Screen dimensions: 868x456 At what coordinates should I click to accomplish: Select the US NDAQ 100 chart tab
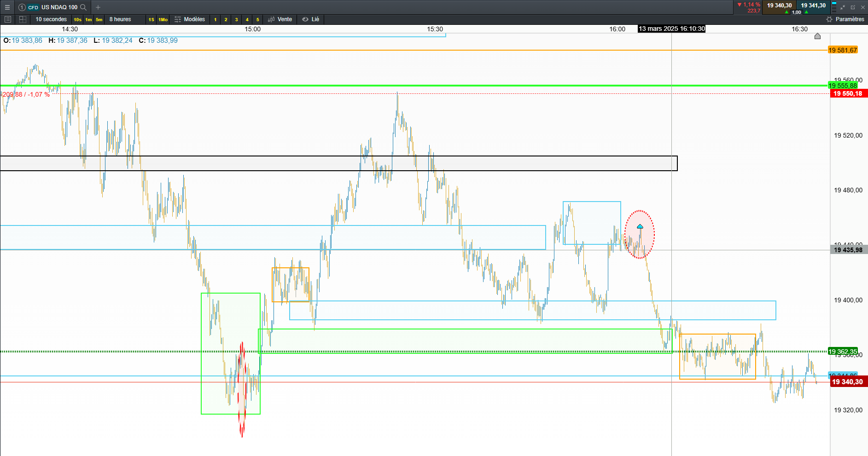59,7
